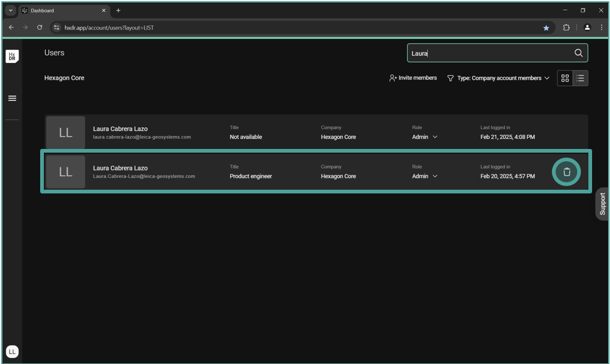Click the HxDR logo icon
610x364 pixels.
(x=12, y=56)
